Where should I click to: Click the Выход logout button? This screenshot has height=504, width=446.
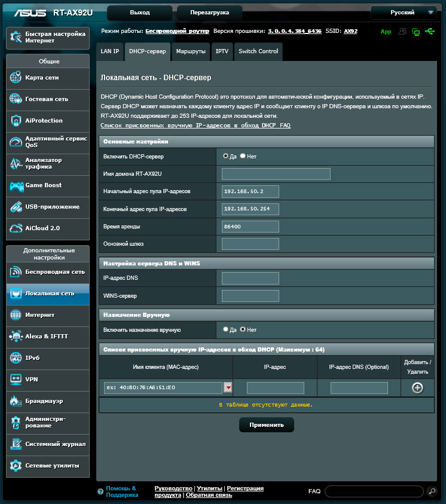pos(140,13)
